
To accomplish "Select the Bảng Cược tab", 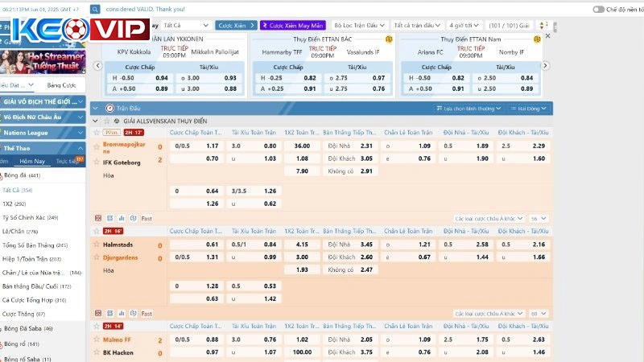I will 61,84.
